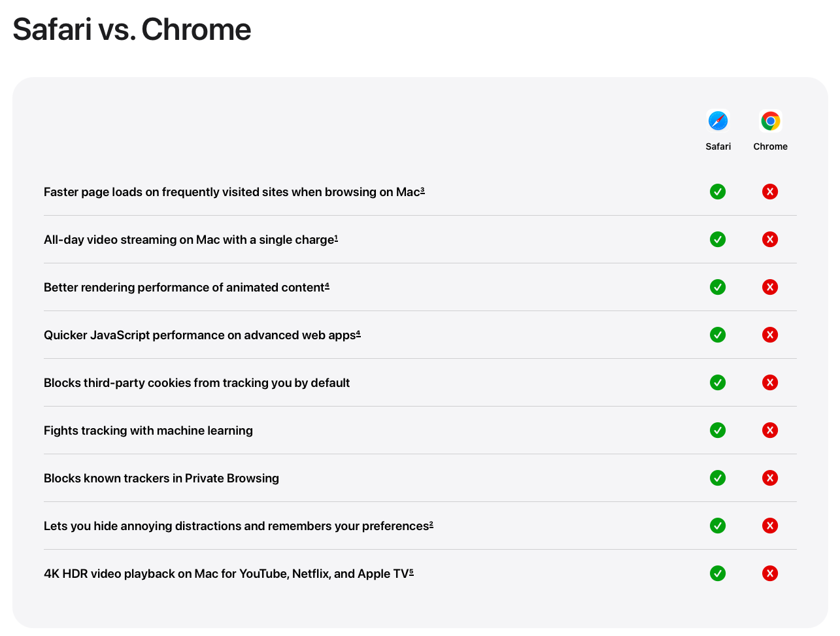Select 'Quicker JavaScript performance on advanced web apps' text
The image size is (840, 636).
pos(199,335)
